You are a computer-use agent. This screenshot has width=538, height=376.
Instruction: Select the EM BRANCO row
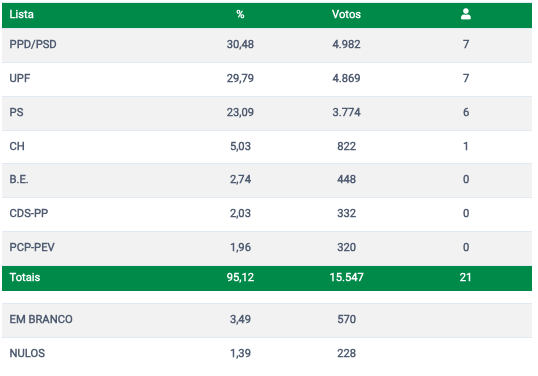point(267,320)
